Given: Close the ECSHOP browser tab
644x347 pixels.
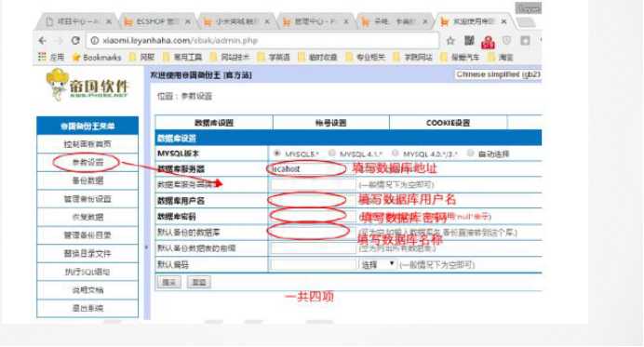Looking at the screenshot, I should point(187,21).
